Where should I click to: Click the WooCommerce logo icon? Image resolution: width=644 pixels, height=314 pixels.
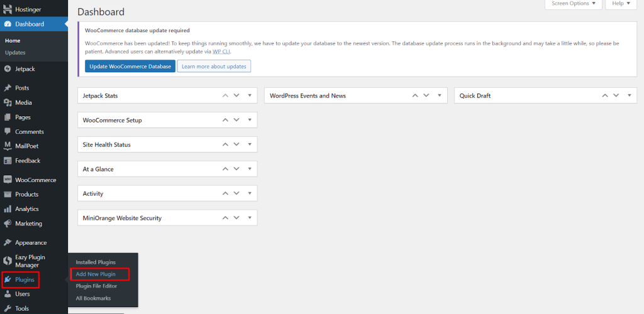coord(8,180)
